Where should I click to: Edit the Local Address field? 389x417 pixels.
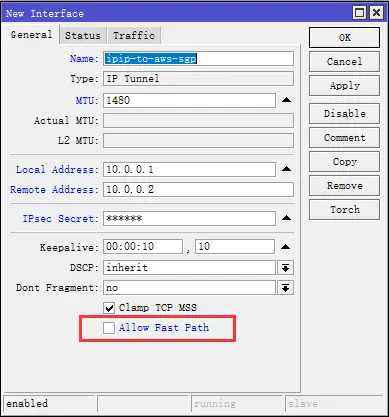[x=189, y=169]
